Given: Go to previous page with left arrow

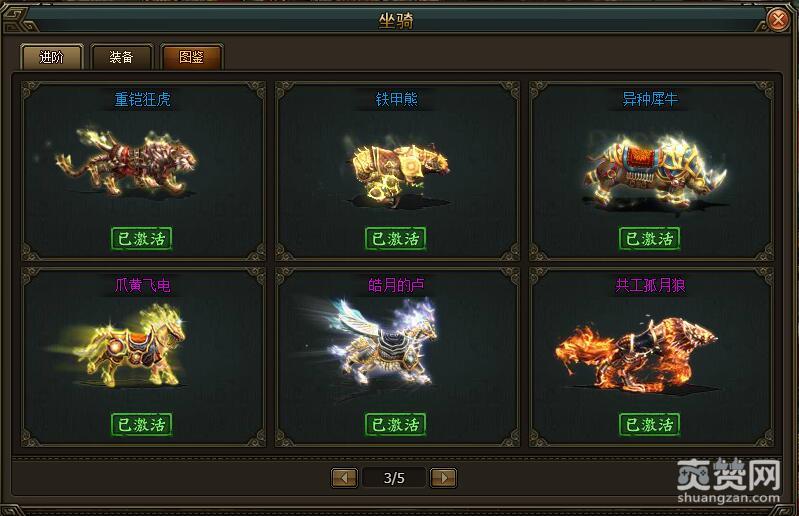Looking at the screenshot, I should tap(344, 478).
